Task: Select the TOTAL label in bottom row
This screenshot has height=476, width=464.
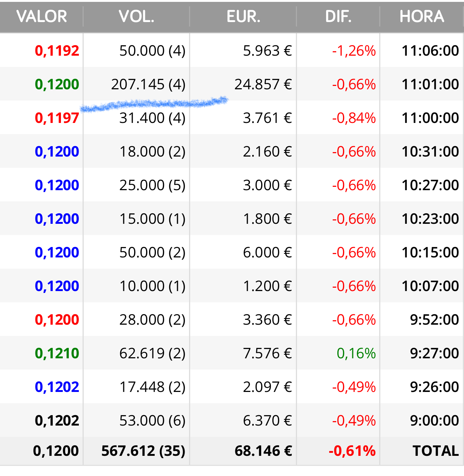Action: click(436, 451)
